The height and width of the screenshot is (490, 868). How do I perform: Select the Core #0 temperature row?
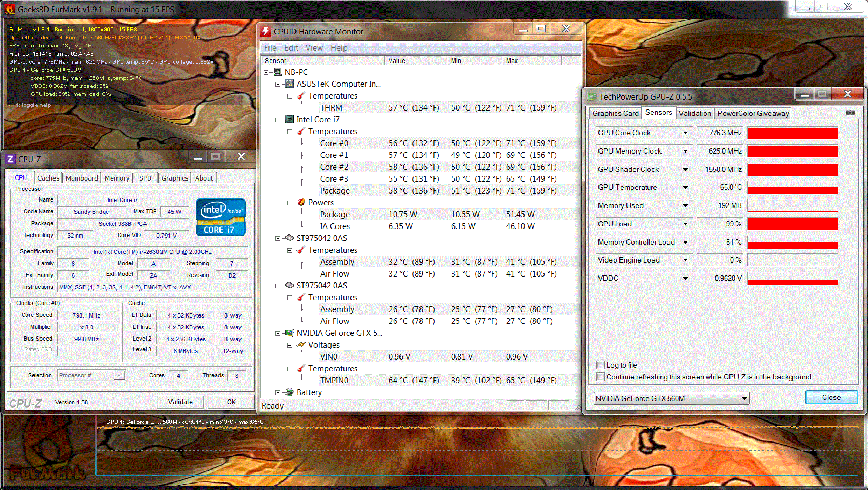click(x=421, y=143)
